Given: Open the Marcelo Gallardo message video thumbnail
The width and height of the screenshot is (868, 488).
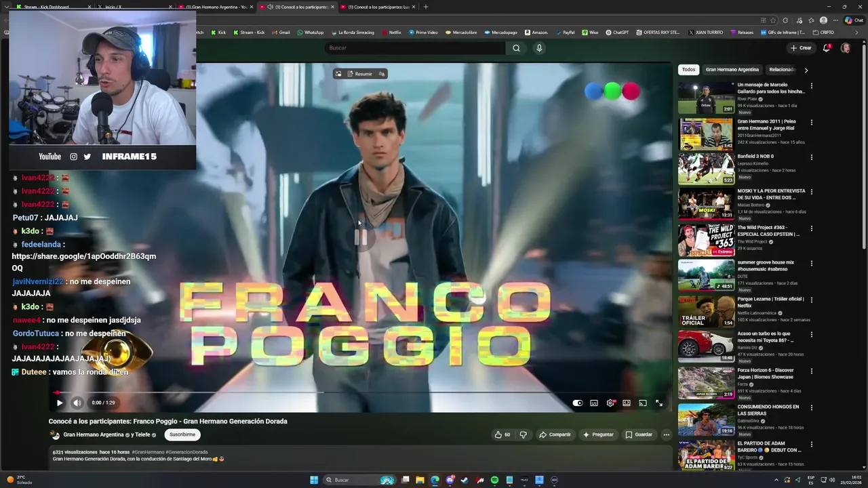Looking at the screenshot, I should click(706, 98).
